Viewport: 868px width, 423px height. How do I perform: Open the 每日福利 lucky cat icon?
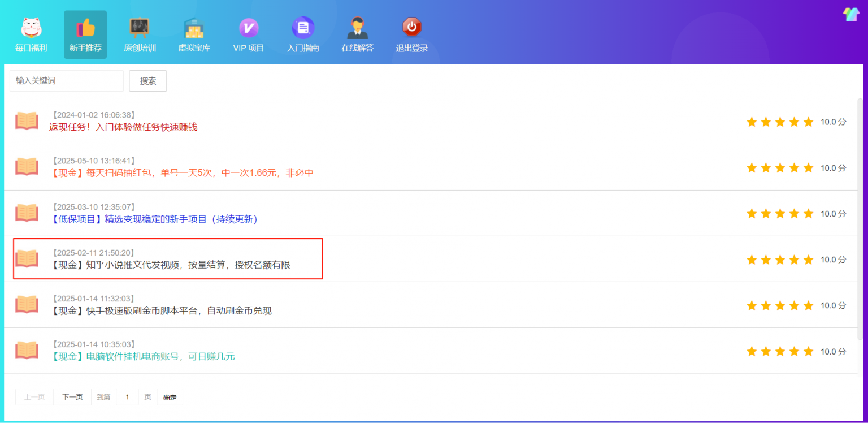(31, 28)
